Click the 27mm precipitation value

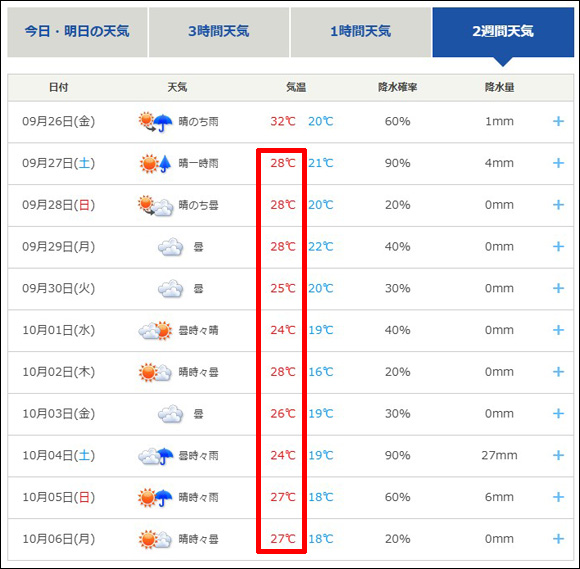[x=499, y=455]
